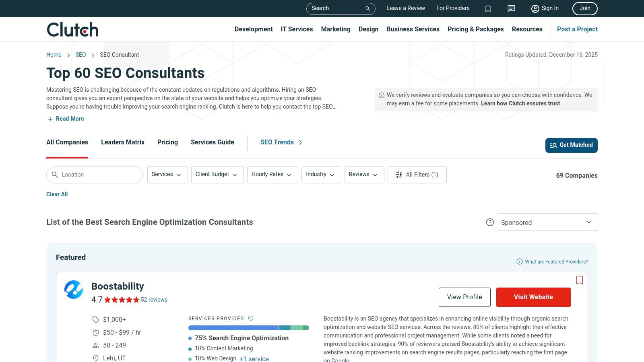This screenshot has width=644, height=362.
Task: Bookmark the Boostability listing
Action: 580,280
